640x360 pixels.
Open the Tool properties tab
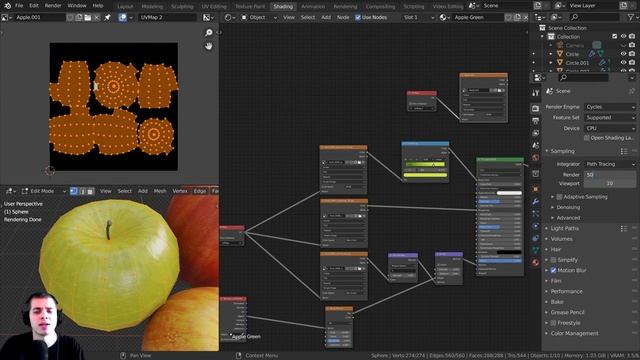tap(536, 93)
